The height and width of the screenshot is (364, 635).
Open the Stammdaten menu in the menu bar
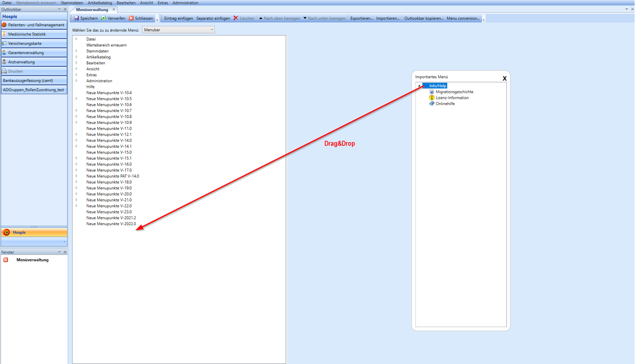click(72, 3)
